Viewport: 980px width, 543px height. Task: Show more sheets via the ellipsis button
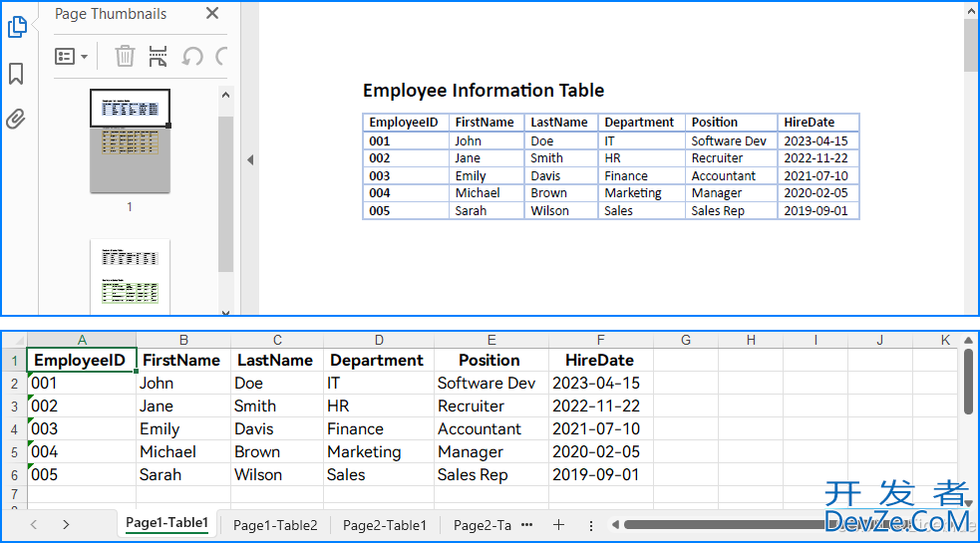click(x=526, y=525)
